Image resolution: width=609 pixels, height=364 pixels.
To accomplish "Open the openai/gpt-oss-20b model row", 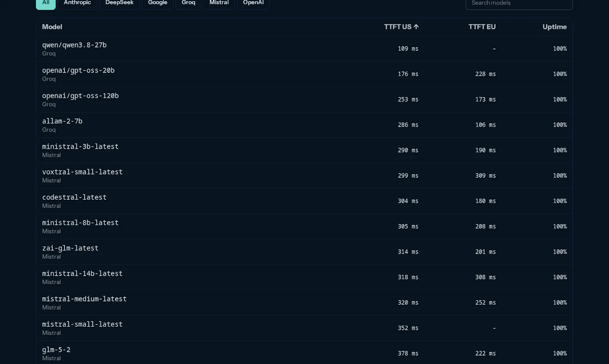I will point(304,74).
